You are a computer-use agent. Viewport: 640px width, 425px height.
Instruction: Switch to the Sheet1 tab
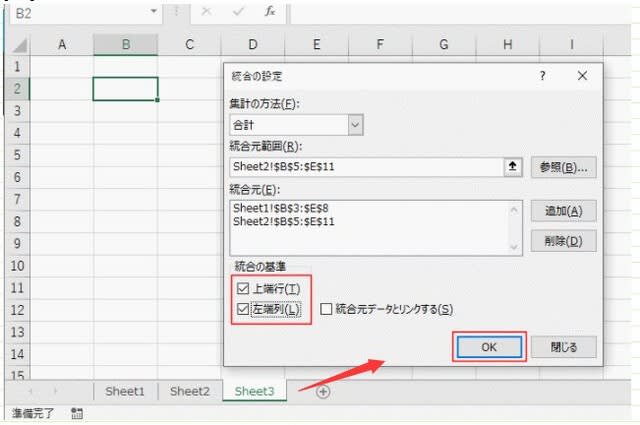click(x=125, y=392)
